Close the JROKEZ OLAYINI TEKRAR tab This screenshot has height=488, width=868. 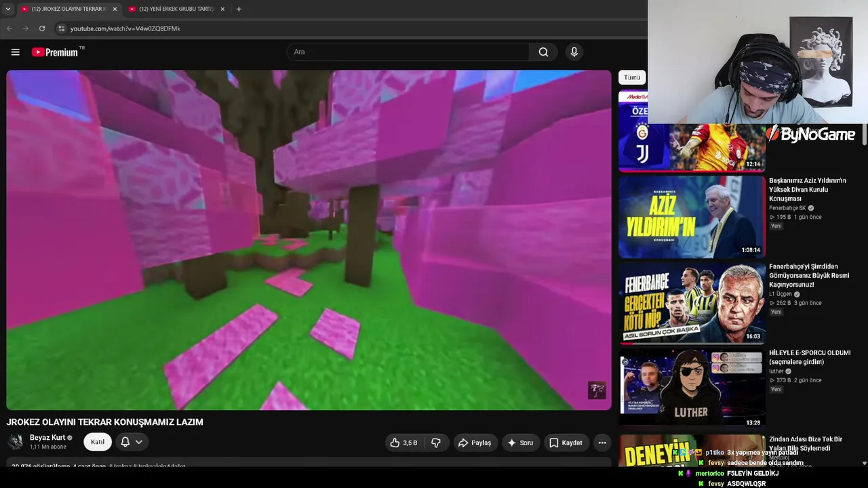coord(115,9)
